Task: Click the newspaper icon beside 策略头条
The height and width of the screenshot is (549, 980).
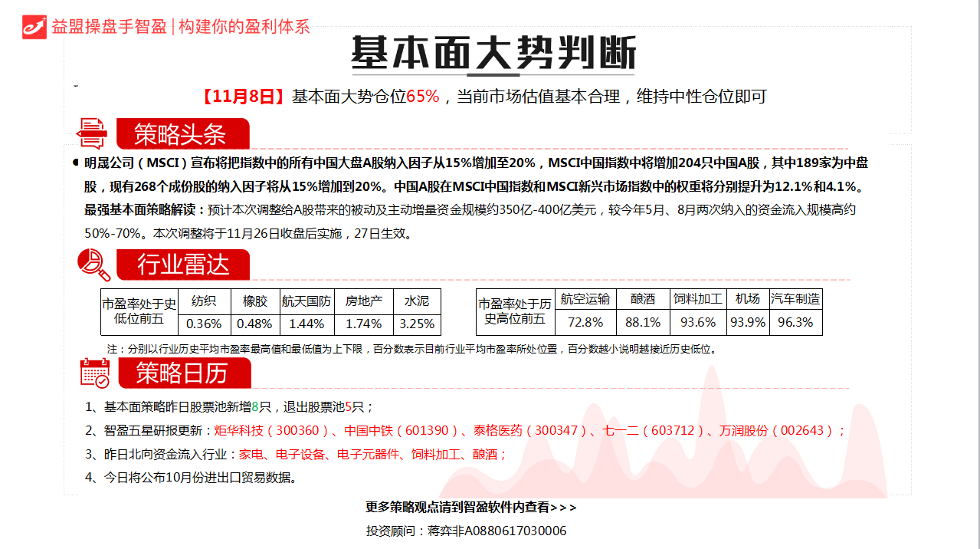Action: (92, 133)
